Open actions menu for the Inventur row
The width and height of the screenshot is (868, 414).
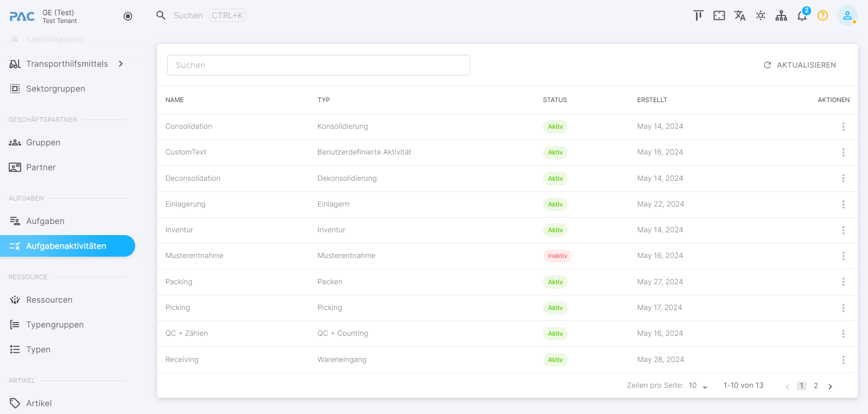point(843,230)
